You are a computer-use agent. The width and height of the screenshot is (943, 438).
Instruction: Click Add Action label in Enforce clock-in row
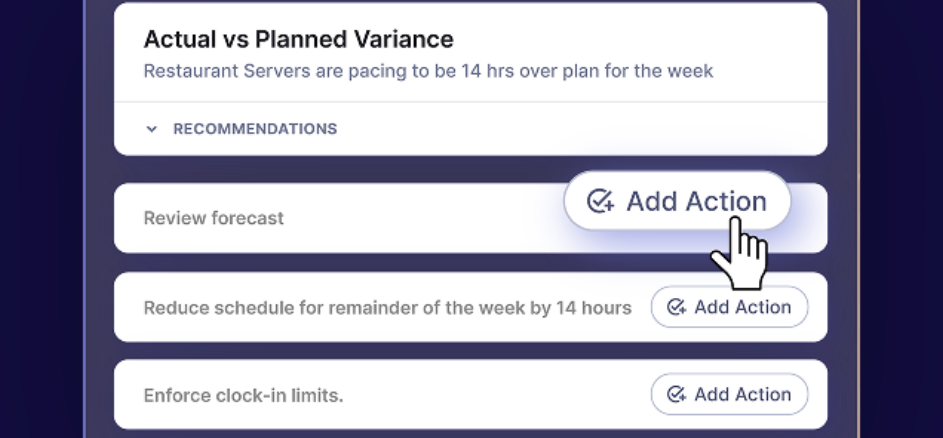tap(743, 394)
